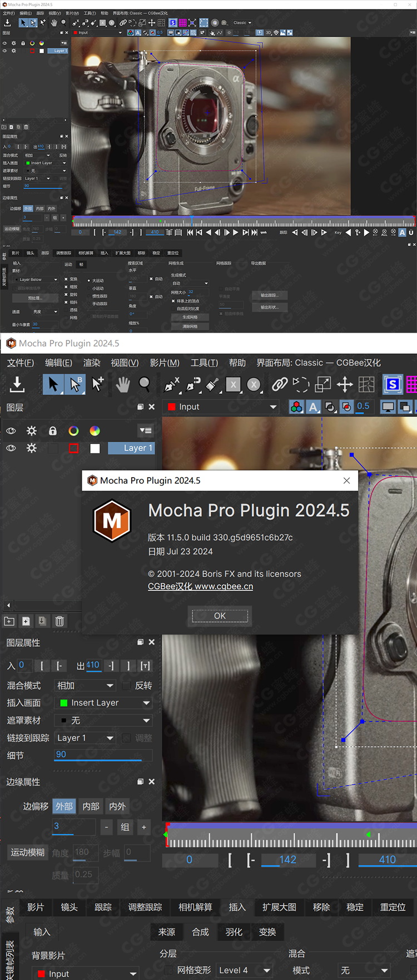Select the 大运动 radio button in small top screenshot
The width and height of the screenshot is (417, 980).
(x=89, y=281)
